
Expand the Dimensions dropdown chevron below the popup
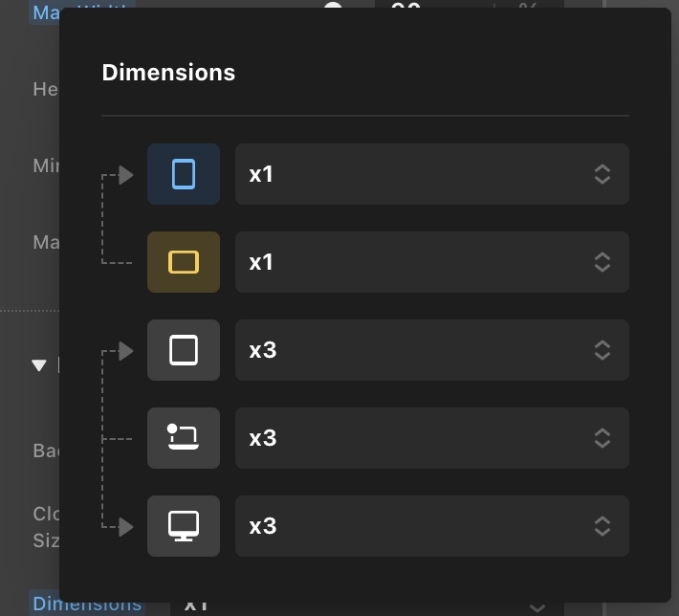[538, 606]
